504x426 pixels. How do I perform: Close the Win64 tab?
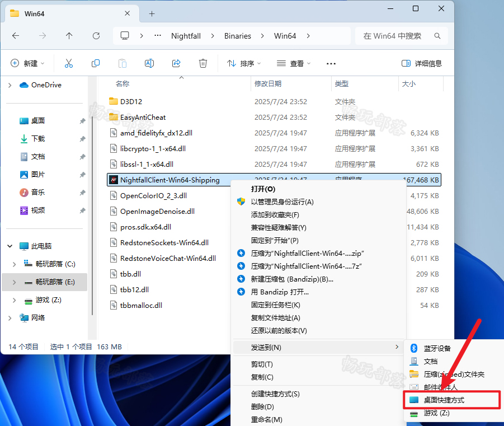click(128, 13)
